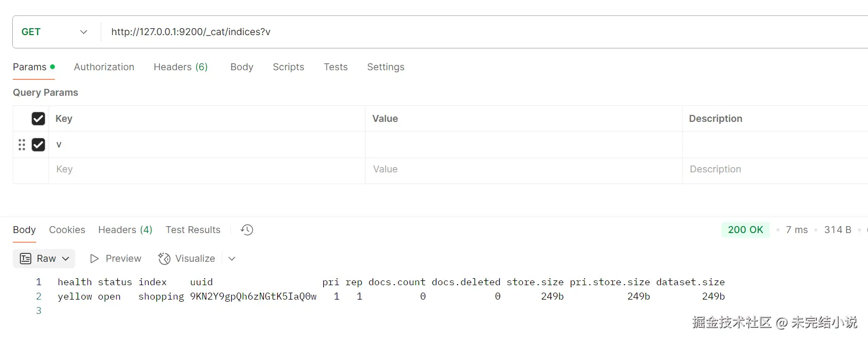Click the response history clock icon

pos(247,230)
